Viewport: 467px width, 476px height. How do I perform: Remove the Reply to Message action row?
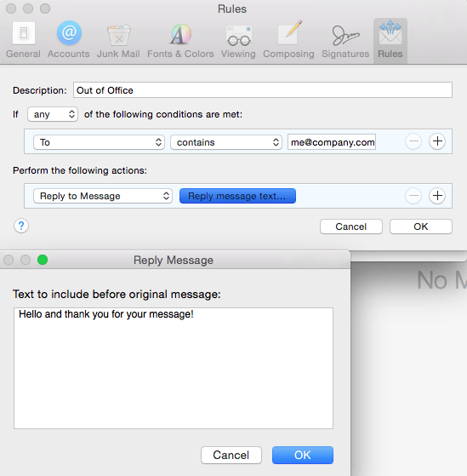pyautogui.click(x=413, y=196)
